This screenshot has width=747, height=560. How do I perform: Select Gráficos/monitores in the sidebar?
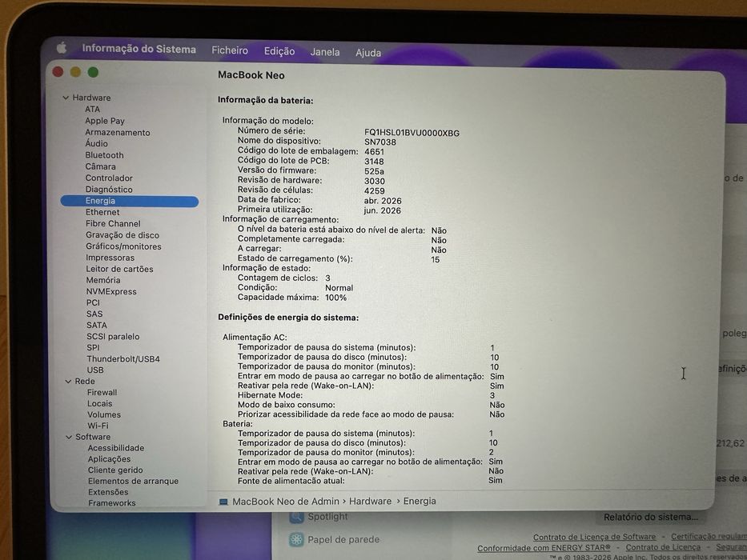click(x=123, y=246)
